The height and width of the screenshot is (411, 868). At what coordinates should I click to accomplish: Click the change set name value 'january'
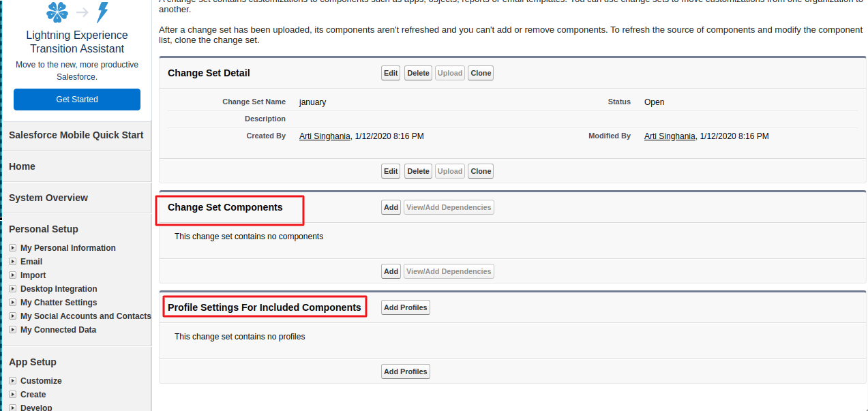click(313, 102)
